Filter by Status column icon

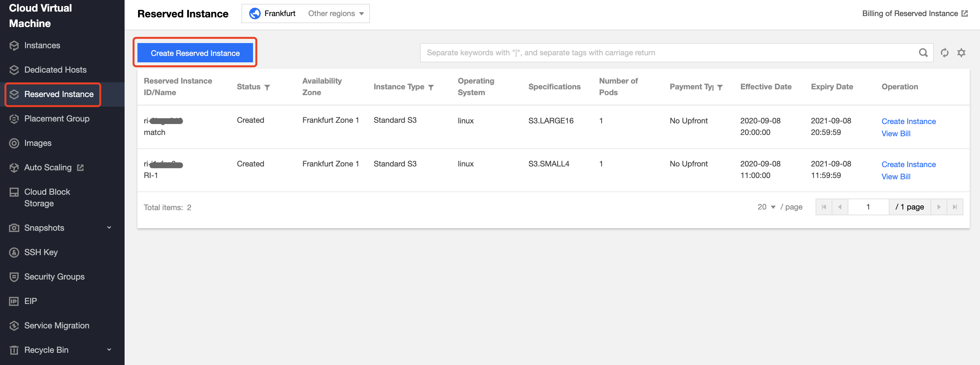[x=267, y=87]
